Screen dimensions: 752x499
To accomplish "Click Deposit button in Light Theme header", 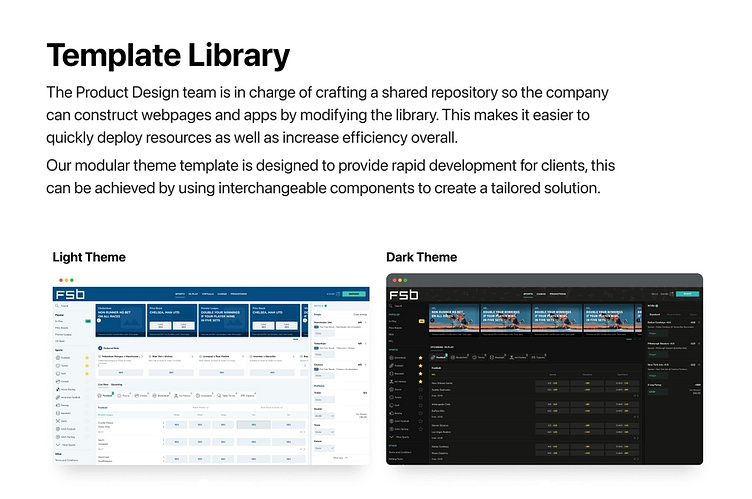I will [354, 294].
